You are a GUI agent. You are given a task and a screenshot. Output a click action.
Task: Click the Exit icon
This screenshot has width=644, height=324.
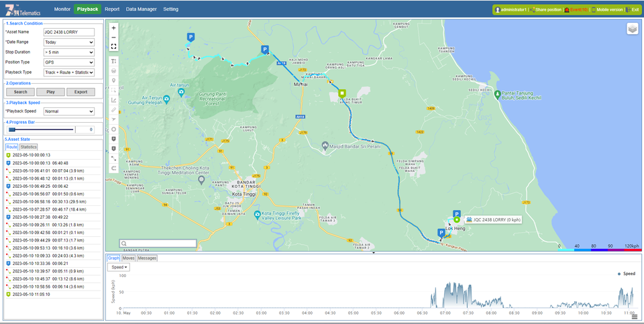629,10
